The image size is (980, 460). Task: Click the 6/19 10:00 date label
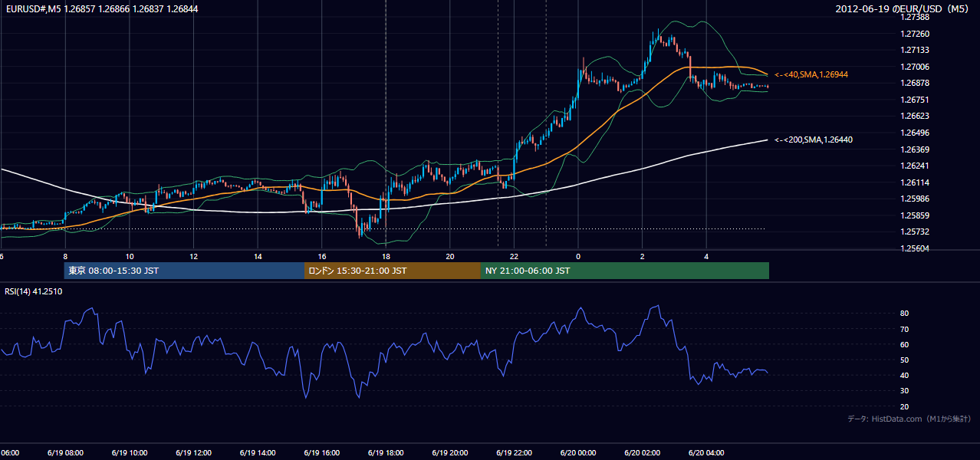[x=130, y=452]
